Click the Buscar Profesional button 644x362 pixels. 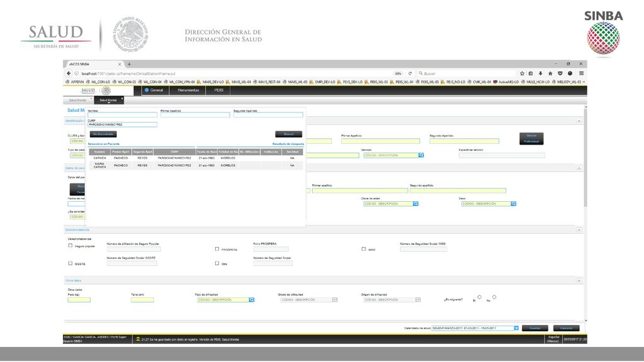pos(531,138)
